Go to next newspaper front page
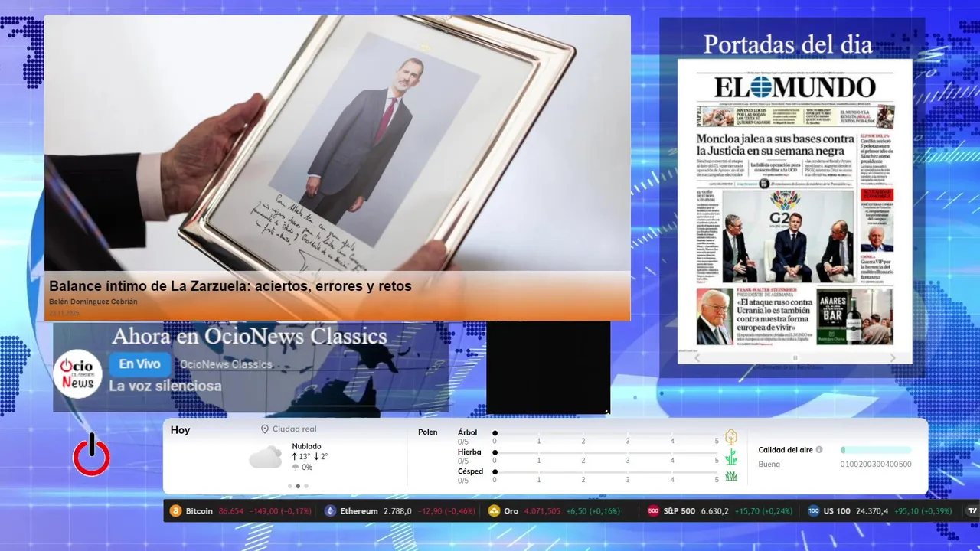The height and width of the screenshot is (551, 980). (893, 357)
